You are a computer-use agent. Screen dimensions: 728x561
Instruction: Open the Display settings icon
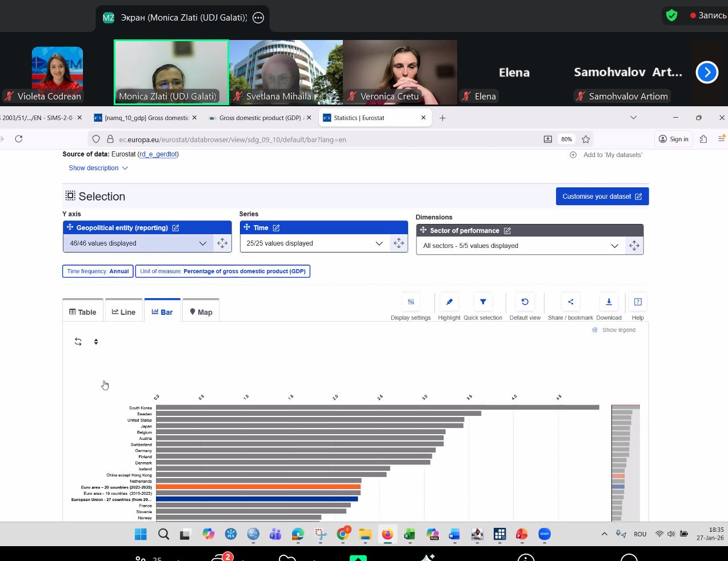tap(411, 302)
